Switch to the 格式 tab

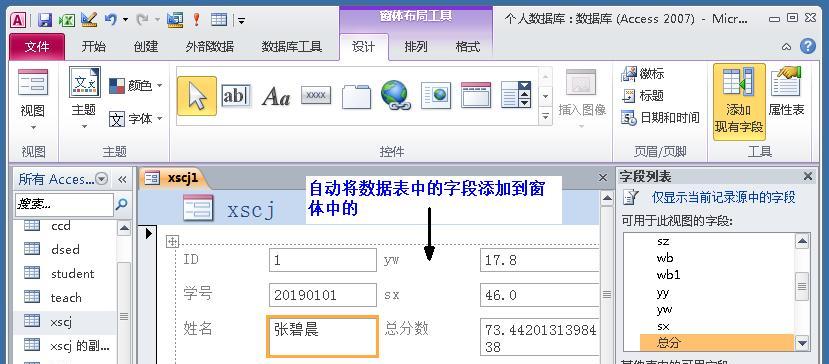(467, 47)
